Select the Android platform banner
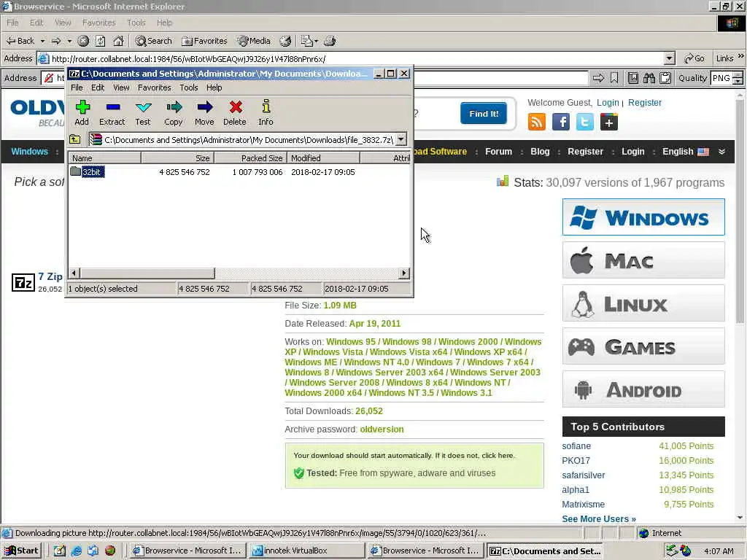This screenshot has width=747, height=560. tap(643, 389)
